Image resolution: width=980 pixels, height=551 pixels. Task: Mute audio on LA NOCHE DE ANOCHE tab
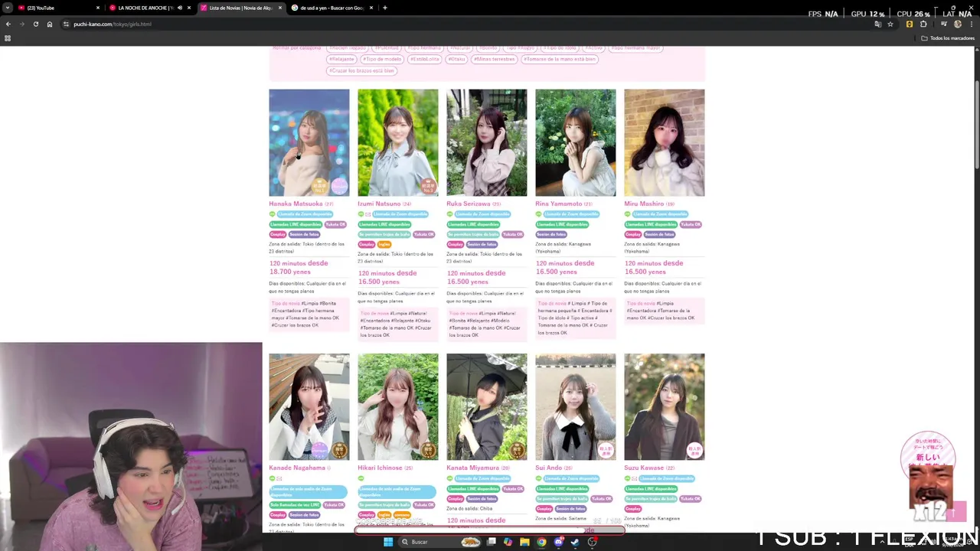180,8
